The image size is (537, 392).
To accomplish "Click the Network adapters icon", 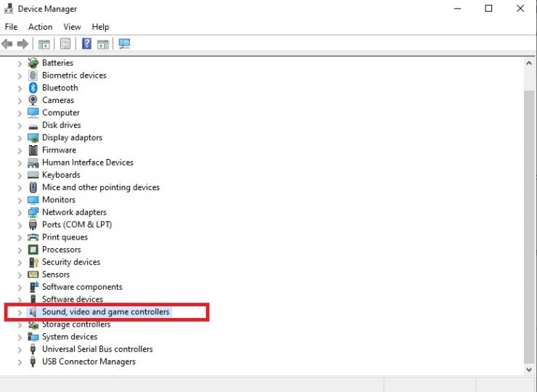I will point(33,213).
